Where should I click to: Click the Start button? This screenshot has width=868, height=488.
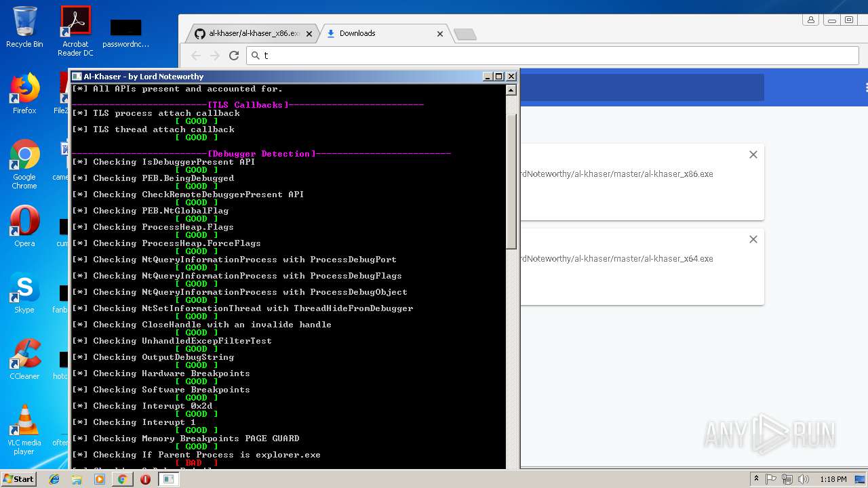coord(18,479)
